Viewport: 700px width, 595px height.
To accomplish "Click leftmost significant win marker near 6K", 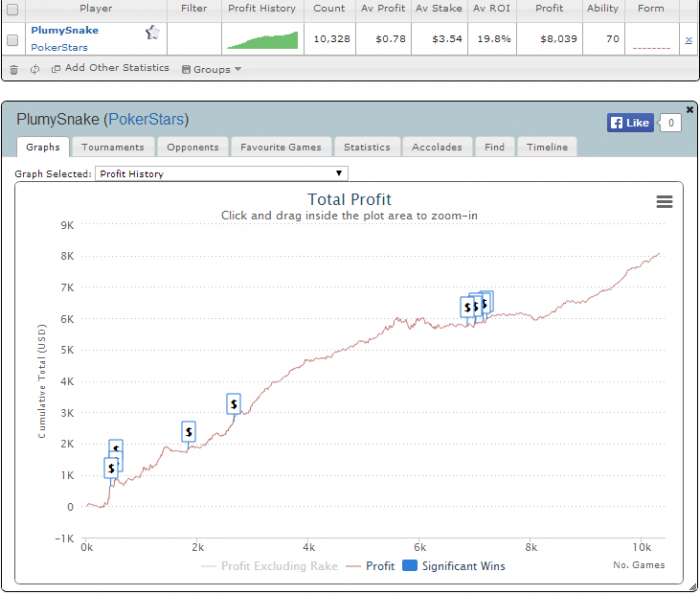I will 467,307.
